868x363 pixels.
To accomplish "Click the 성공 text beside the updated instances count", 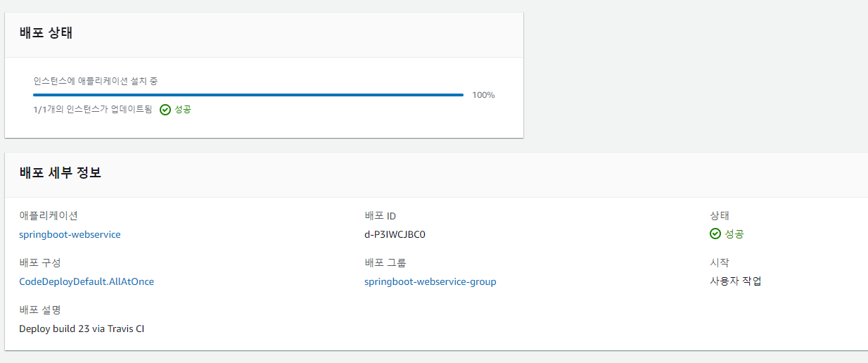I will pos(183,110).
